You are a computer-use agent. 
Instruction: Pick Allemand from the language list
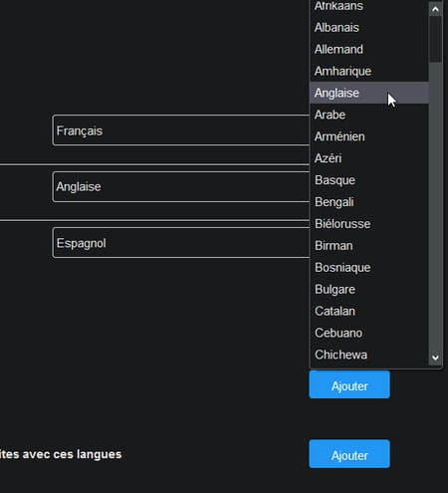[369, 49]
